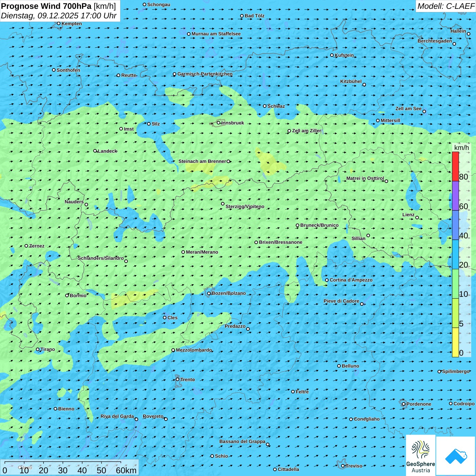Select the Lienz location marker

[417, 218]
